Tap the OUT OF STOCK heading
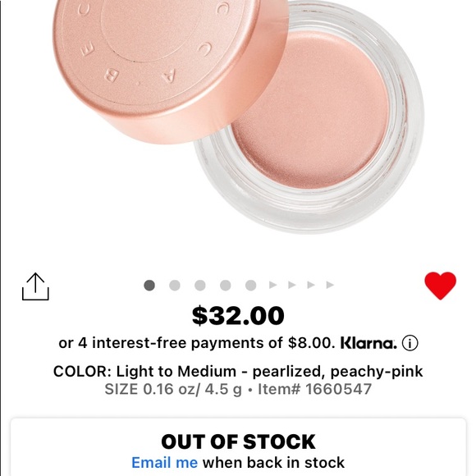The width and height of the screenshot is (476, 476). [x=238, y=442]
